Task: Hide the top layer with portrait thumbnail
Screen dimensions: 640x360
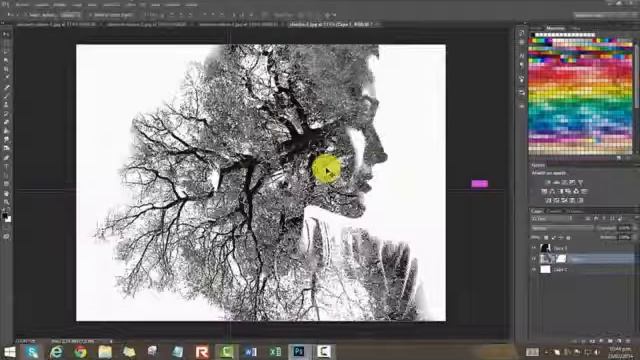Action: coord(533,248)
